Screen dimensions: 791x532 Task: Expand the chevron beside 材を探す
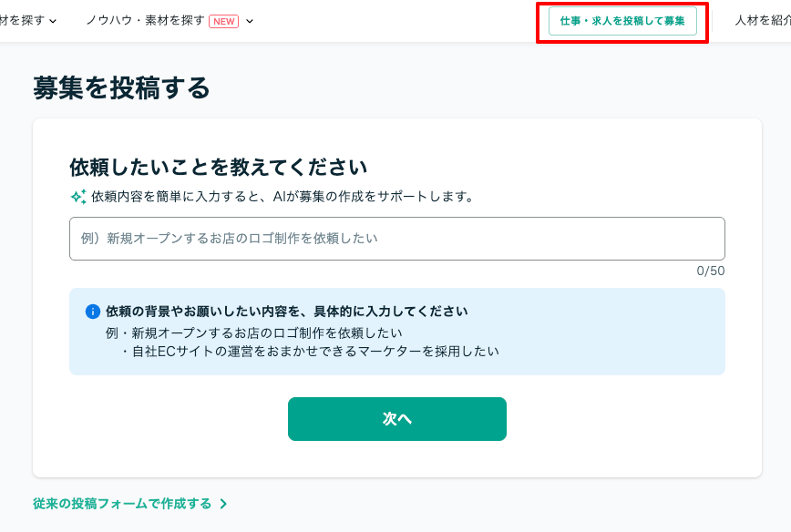point(53,21)
